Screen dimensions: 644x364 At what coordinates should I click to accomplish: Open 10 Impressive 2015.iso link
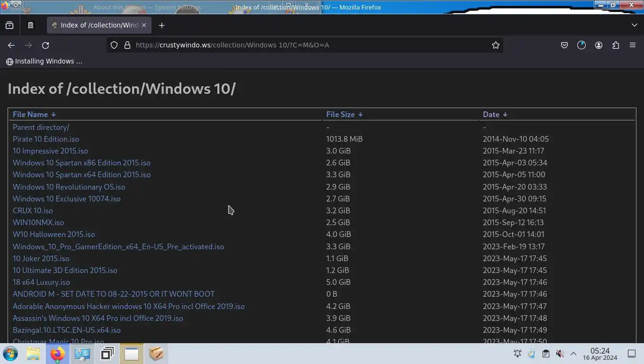[50, 151]
